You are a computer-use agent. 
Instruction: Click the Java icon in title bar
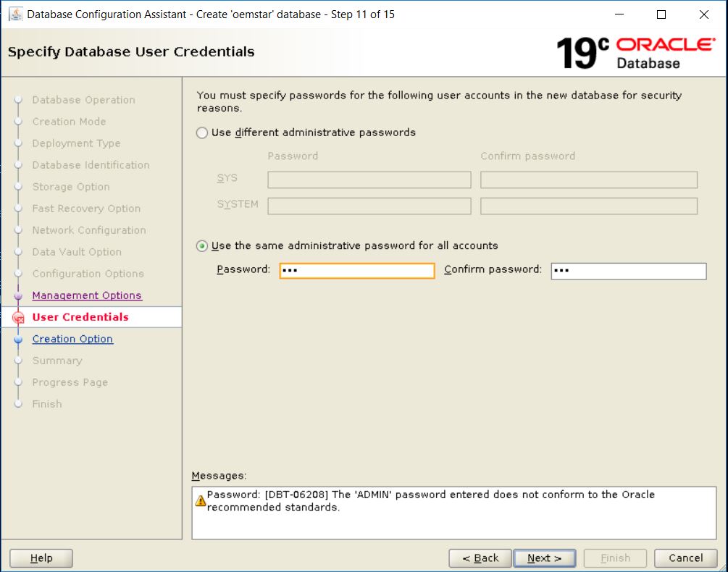(14, 14)
